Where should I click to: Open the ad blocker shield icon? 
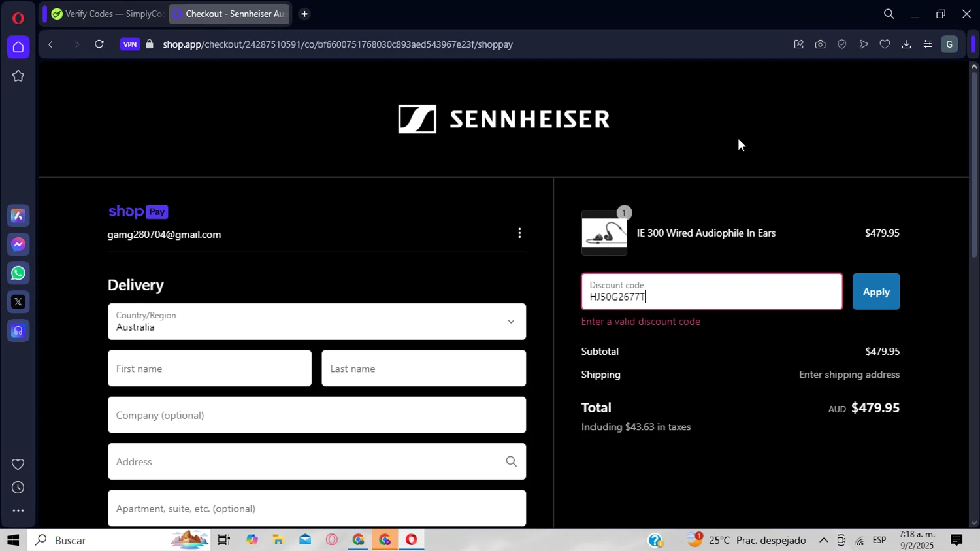[842, 44]
